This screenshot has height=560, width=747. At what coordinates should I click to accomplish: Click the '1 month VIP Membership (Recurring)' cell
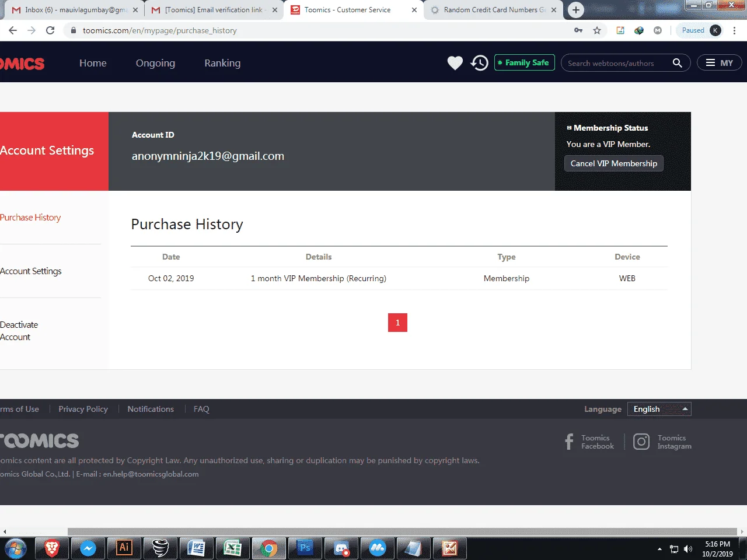319,278
